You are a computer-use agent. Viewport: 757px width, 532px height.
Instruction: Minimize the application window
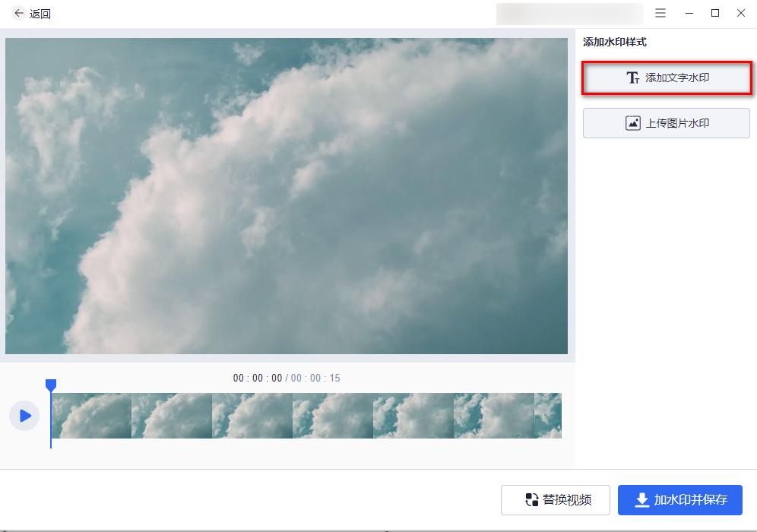tap(689, 13)
